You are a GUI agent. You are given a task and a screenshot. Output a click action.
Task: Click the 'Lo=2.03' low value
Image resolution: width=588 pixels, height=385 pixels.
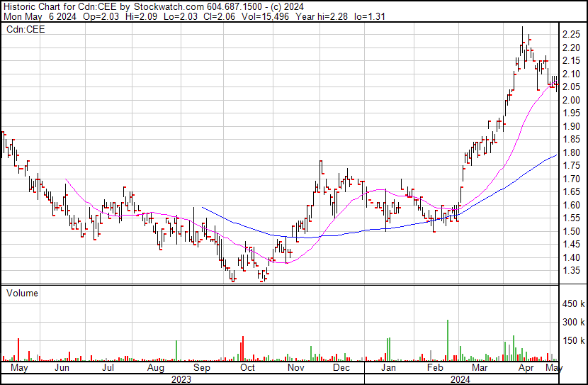tap(181, 16)
